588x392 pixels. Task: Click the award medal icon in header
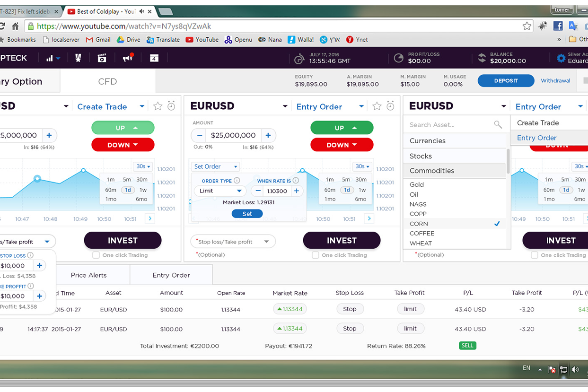tap(78, 58)
